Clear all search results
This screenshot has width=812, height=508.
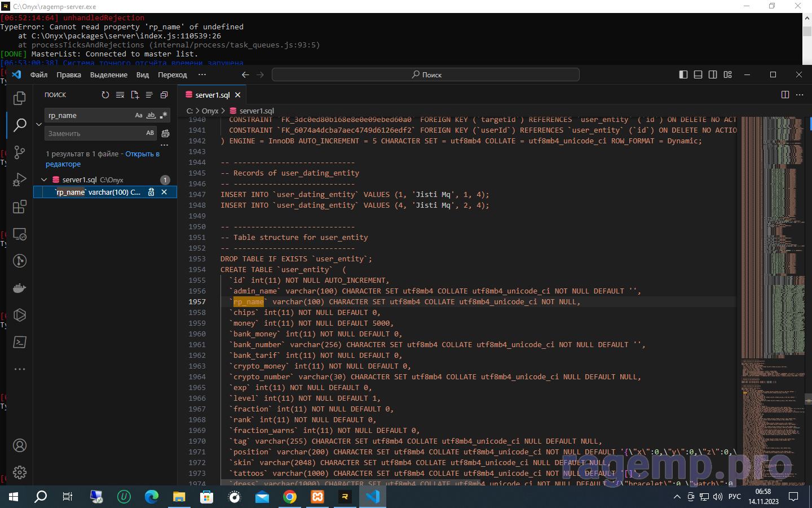120,95
